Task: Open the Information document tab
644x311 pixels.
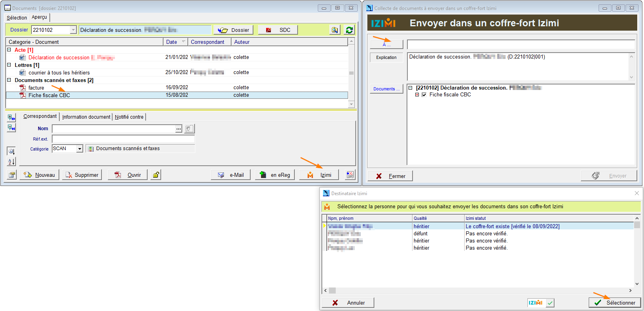Action: click(x=86, y=117)
